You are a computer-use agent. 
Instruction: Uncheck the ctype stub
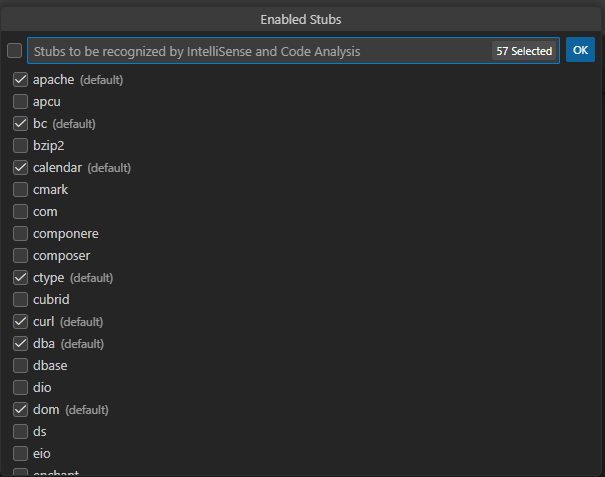click(x=20, y=277)
